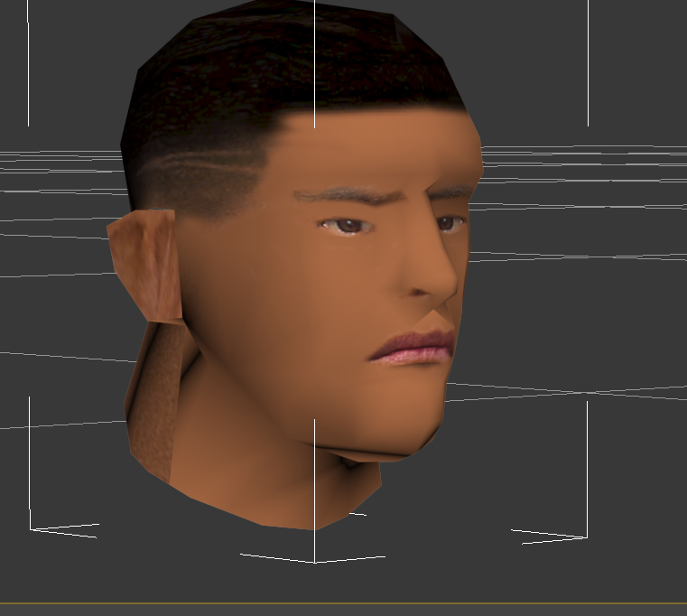Click the bottom front corner of bounding box
Image resolution: width=687 pixels, height=616 pixels.
tap(314, 562)
